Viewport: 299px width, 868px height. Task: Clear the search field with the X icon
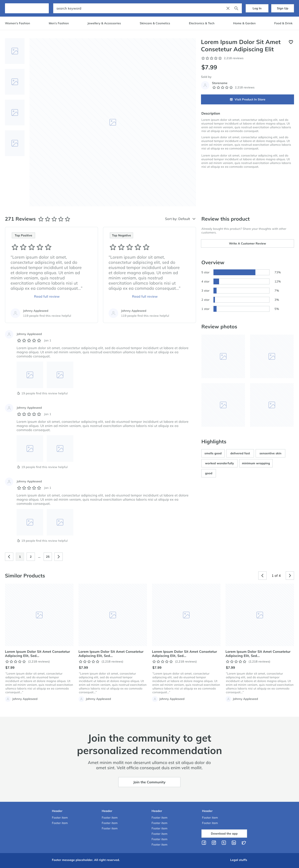pyautogui.click(x=228, y=9)
